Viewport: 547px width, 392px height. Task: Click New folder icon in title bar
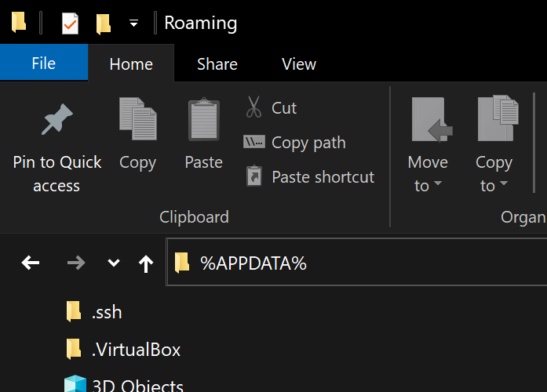tap(104, 24)
